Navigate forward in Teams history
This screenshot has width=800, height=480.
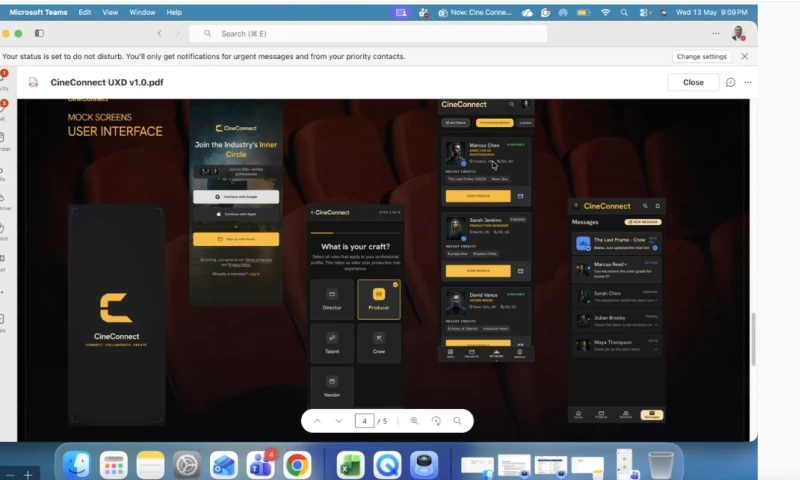[178, 34]
